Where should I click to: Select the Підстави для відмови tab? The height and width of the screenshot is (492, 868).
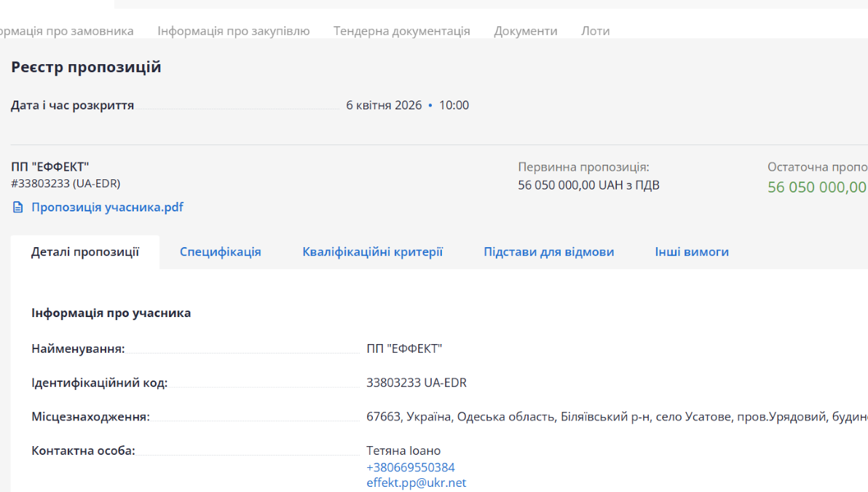tap(548, 252)
